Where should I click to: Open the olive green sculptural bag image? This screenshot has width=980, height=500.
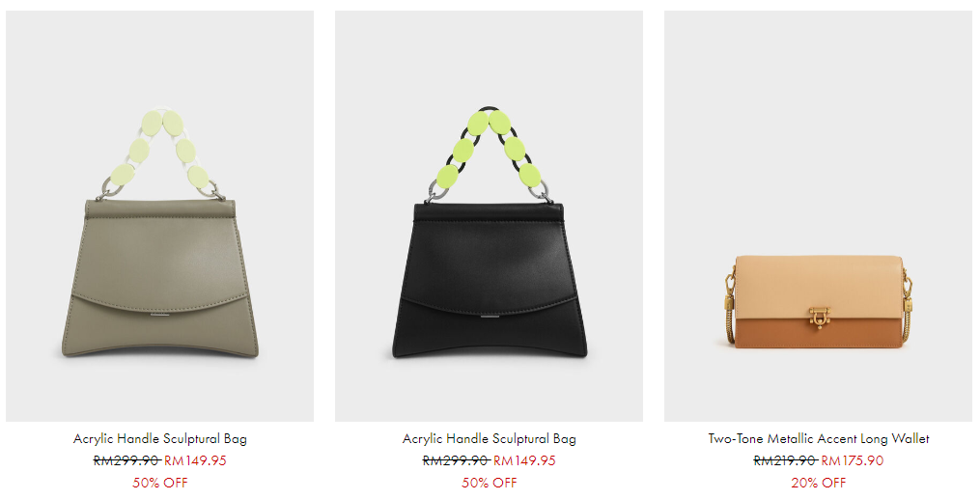(x=159, y=215)
